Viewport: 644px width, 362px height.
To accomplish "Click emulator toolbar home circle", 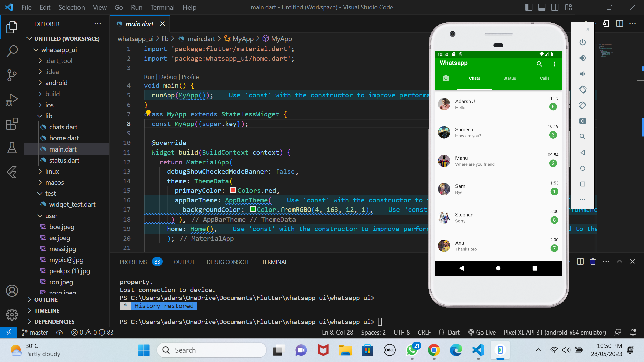I will point(583,168).
